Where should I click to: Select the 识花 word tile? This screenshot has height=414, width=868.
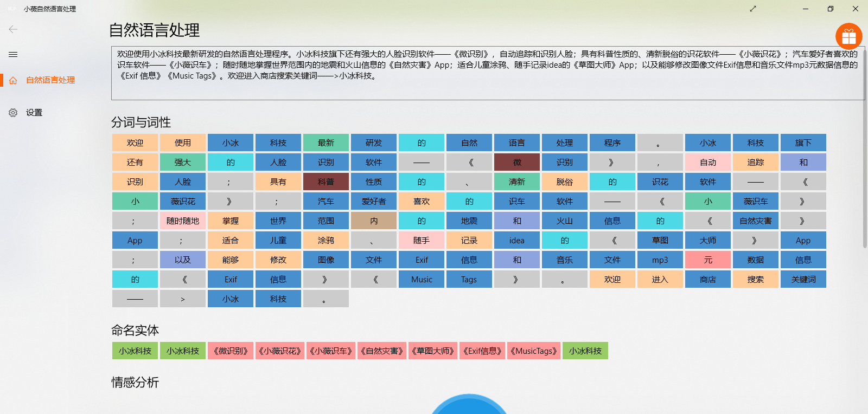tap(660, 182)
